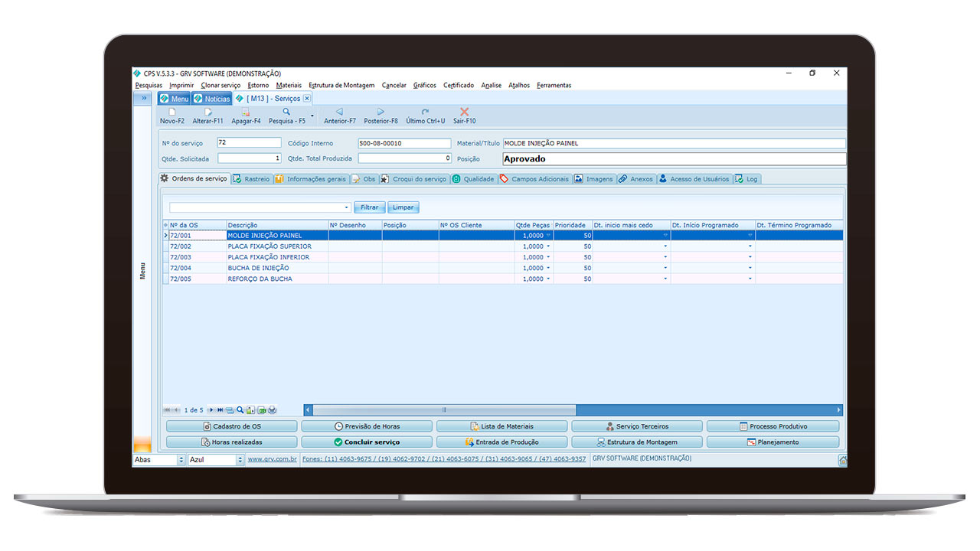Screen dimensions: 980x551
Task: Switch to the Rastreio tab
Action: click(x=251, y=179)
